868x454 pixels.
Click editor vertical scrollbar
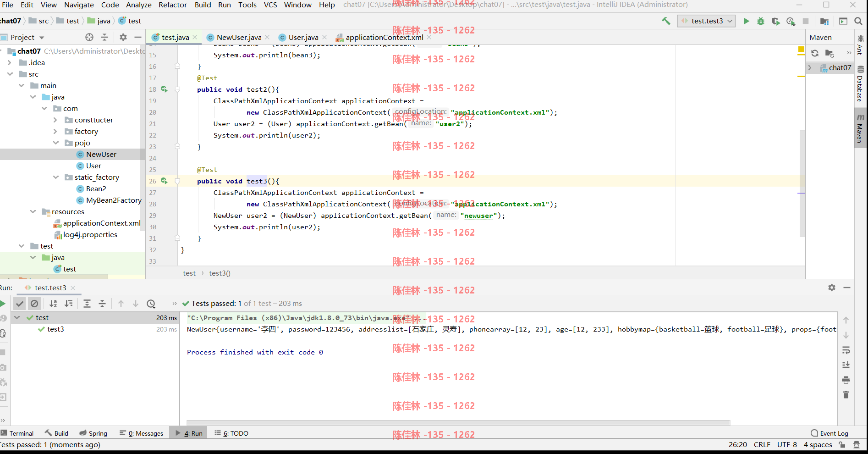point(802,183)
